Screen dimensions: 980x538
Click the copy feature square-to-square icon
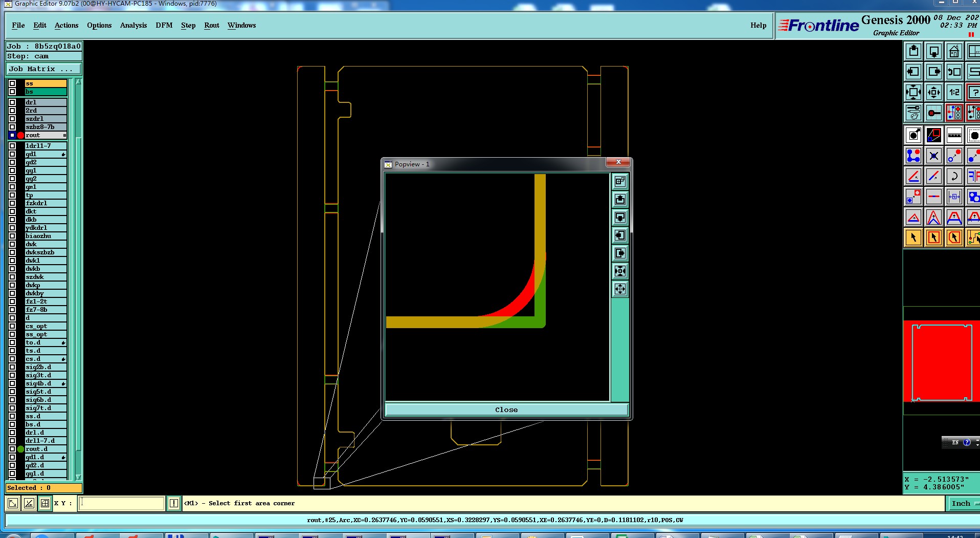click(914, 197)
